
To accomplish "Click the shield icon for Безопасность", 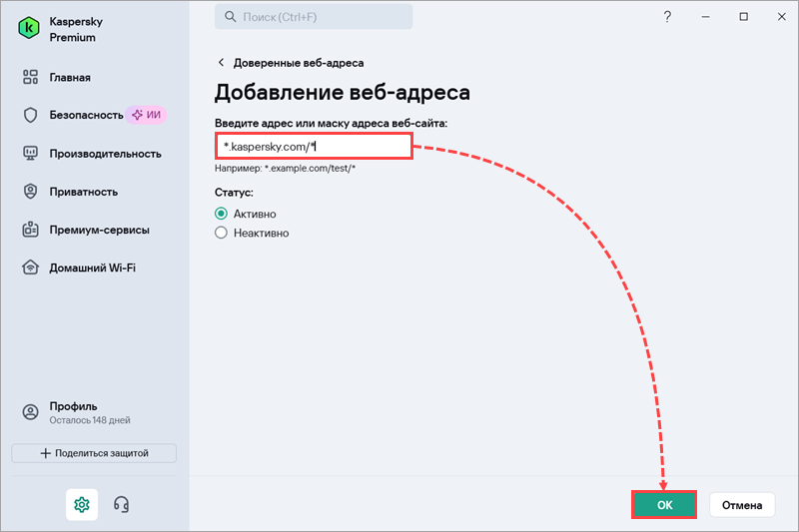I will 30,115.
